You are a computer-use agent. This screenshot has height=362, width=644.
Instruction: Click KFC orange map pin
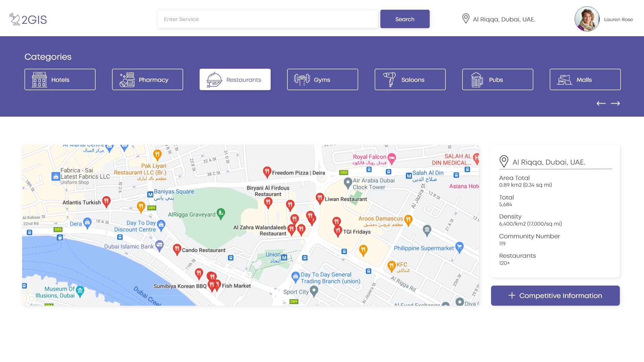pos(391,266)
